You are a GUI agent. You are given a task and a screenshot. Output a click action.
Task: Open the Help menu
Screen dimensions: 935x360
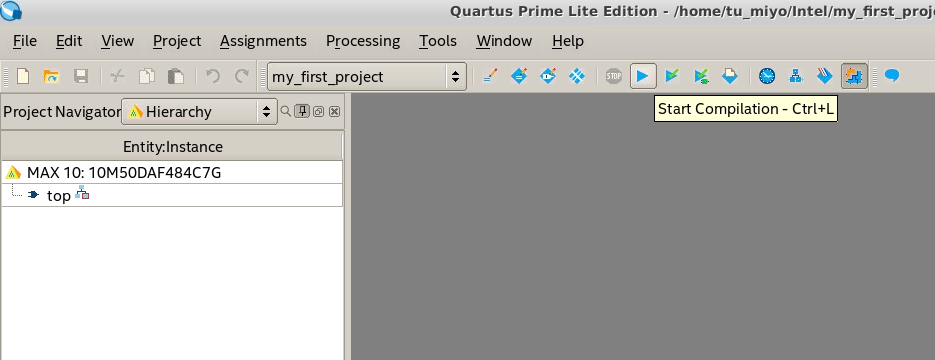pos(568,41)
